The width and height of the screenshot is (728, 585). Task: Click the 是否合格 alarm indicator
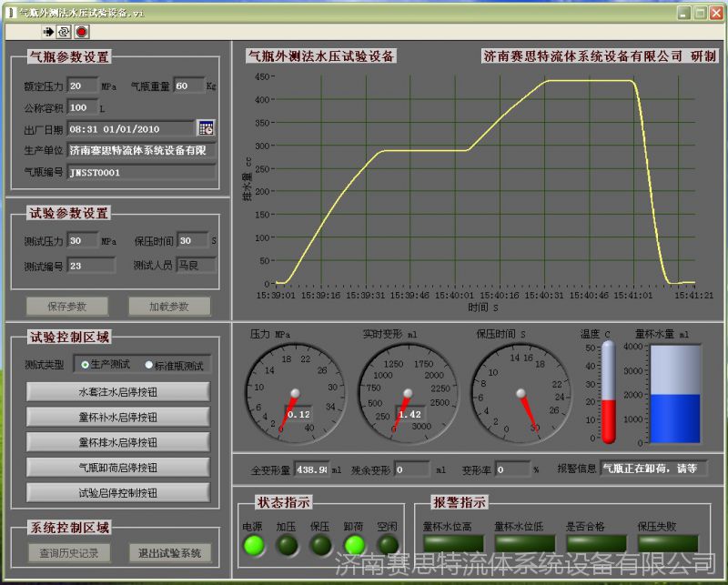[x=596, y=543]
